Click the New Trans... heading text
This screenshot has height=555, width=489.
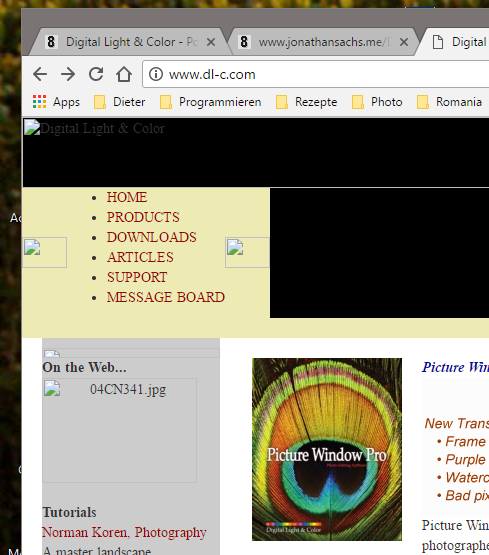pyautogui.click(x=457, y=423)
